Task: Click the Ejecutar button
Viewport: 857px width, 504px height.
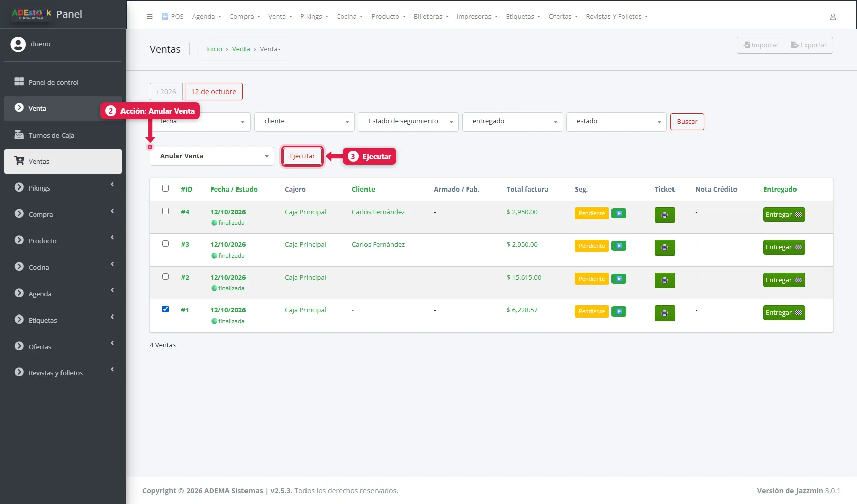Action: (302, 156)
